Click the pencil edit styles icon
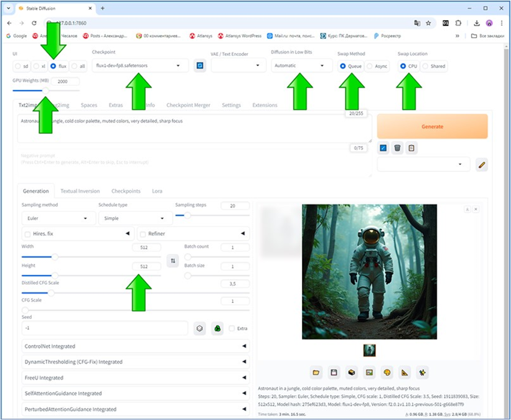511x420 pixels. [482, 165]
